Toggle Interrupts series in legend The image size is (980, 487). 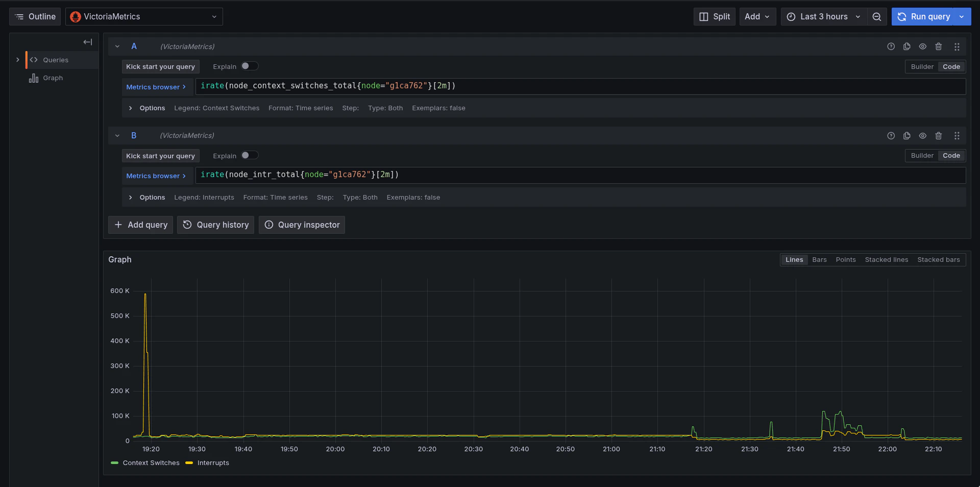click(213, 463)
